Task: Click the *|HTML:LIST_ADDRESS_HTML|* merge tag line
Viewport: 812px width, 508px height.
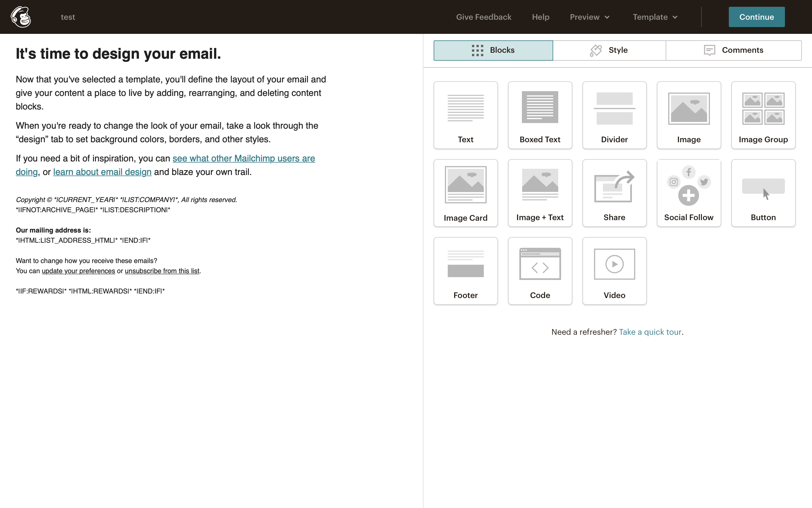Action: 83,240
